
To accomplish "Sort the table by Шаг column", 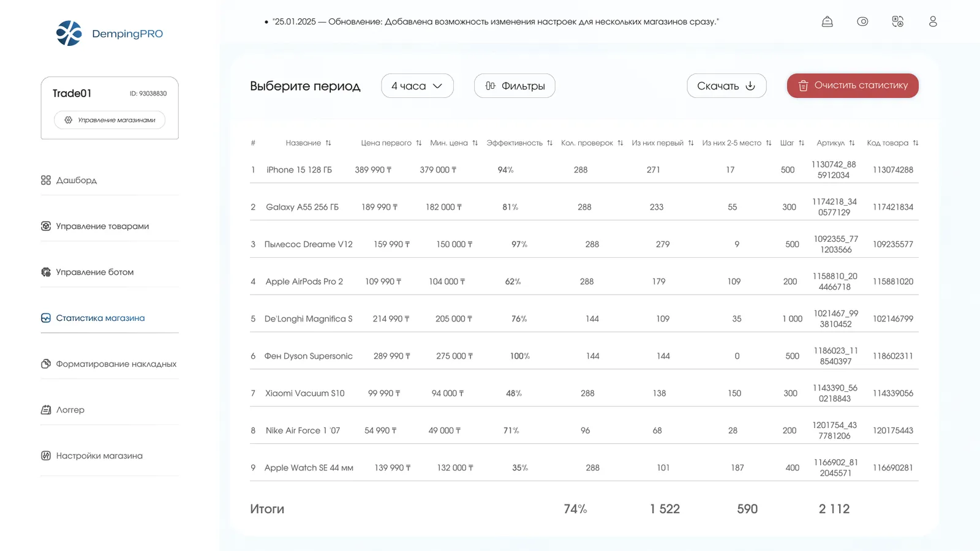I will 801,143.
